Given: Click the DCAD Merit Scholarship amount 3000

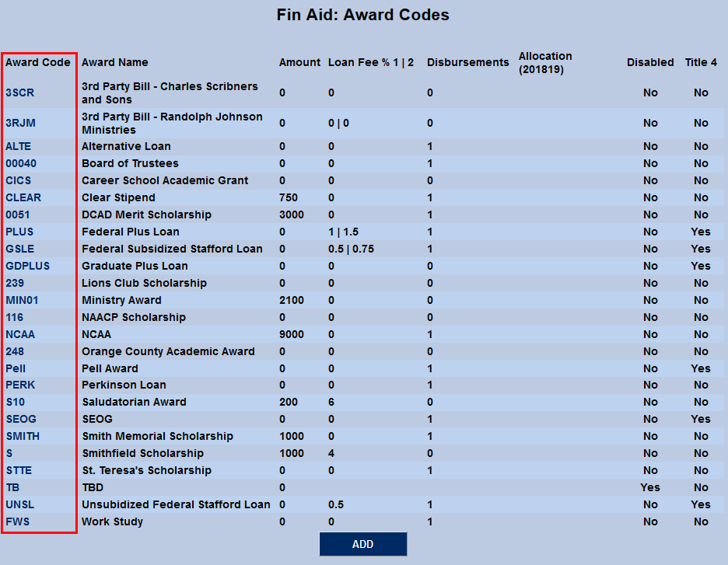Looking at the screenshot, I should pyautogui.click(x=292, y=214).
